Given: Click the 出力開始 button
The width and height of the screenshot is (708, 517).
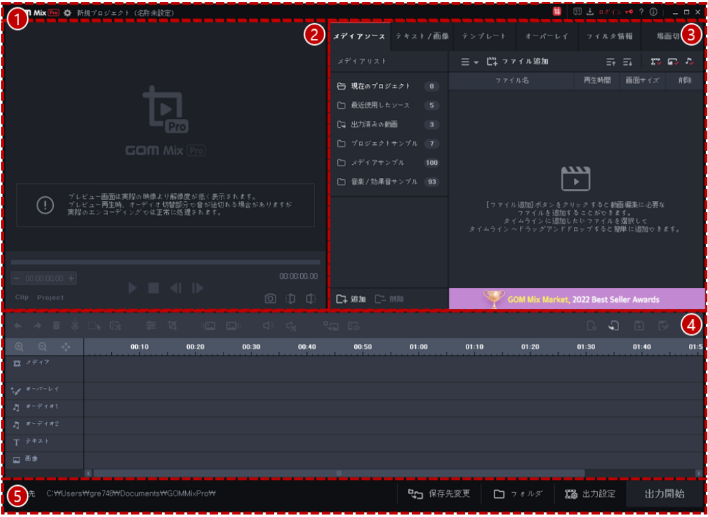Looking at the screenshot, I should 664,494.
